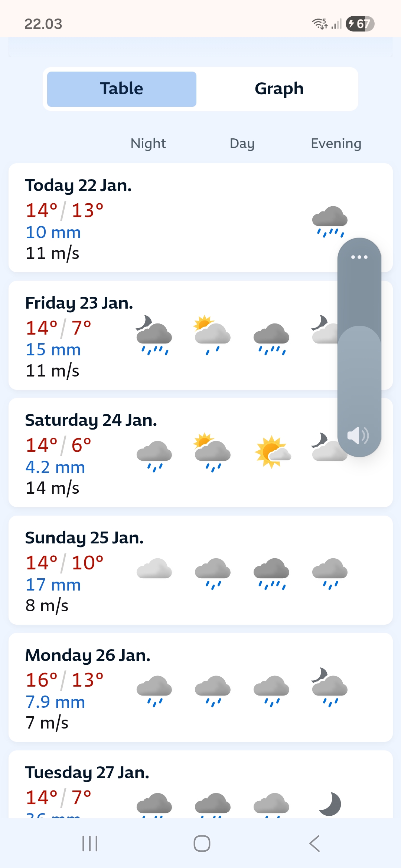Open volume panel three-dots options
401x868 pixels.
click(x=359, y=257)
